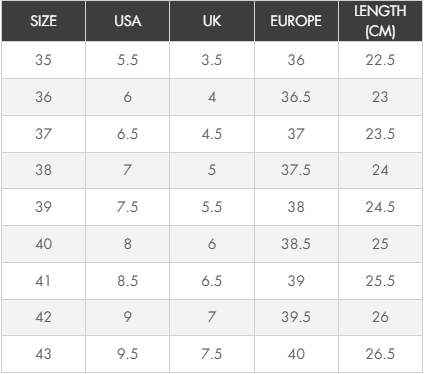Select size 35 cell

[43, 60]
